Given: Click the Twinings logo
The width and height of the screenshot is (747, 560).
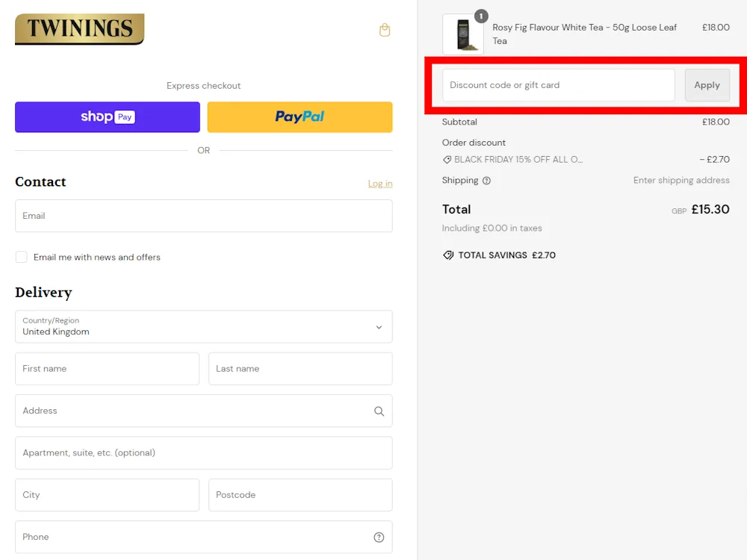Looking at the screenshot, I should pos(80,29).
